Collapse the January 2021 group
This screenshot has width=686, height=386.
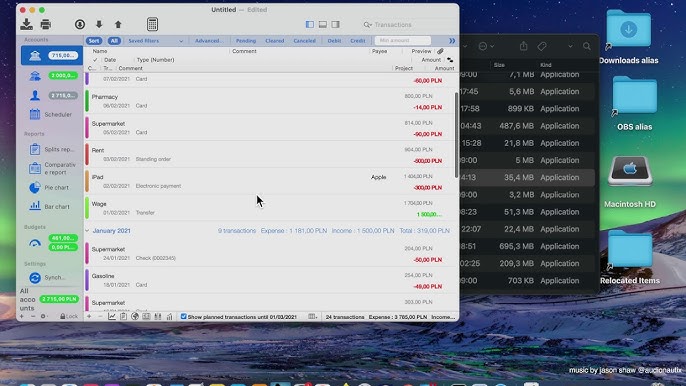coord(87,231)
